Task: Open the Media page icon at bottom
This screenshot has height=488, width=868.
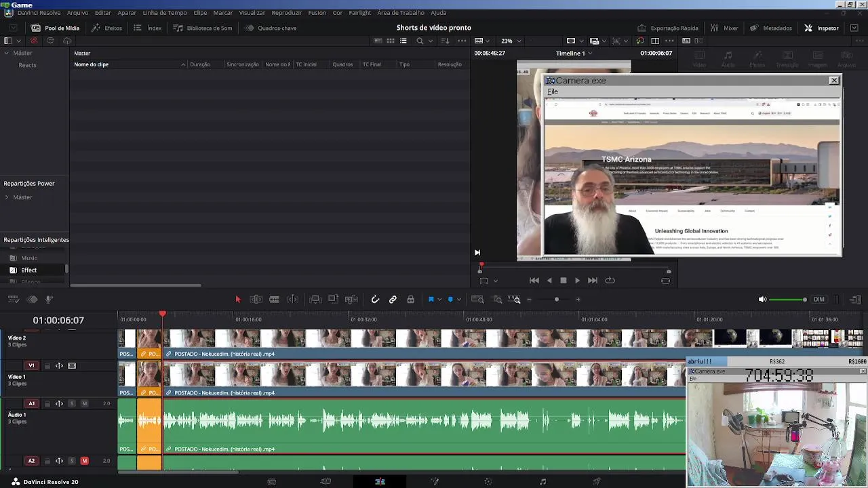Action: tap(271, 481)
